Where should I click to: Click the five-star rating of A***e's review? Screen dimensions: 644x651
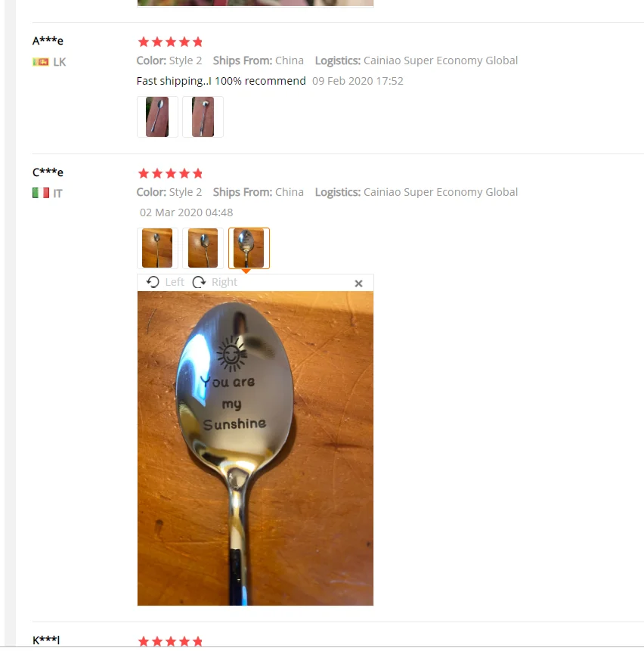[x=170, y=42]
